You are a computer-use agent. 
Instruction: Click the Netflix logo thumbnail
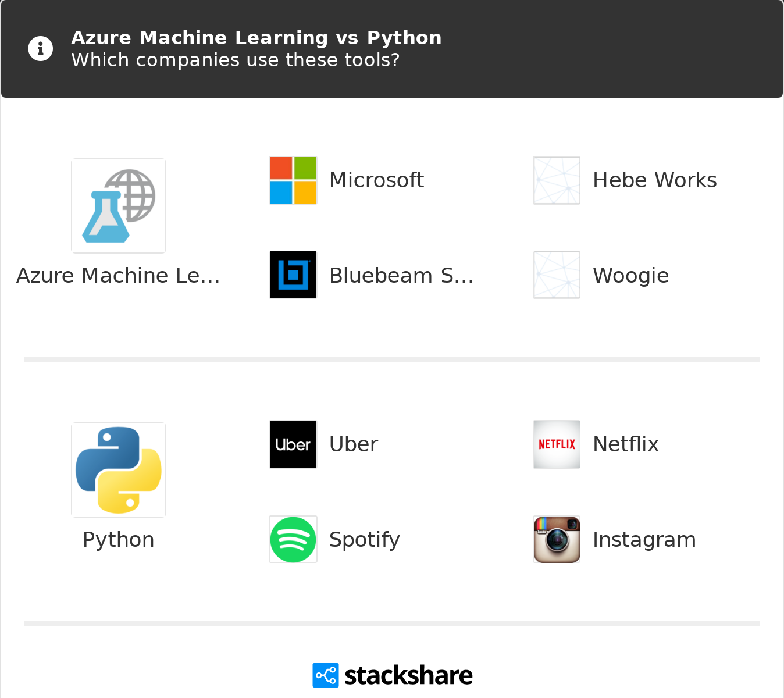(557, 444)
